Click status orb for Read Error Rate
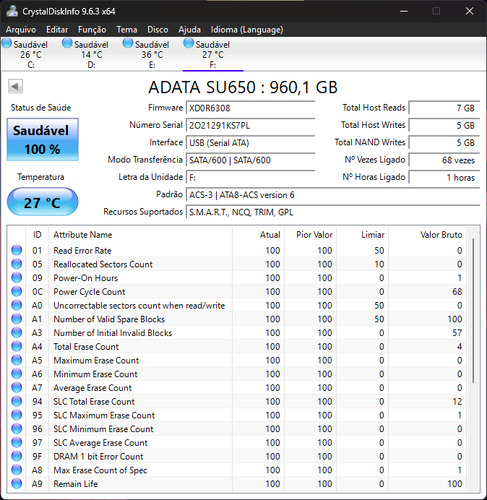This screenshot has height=500, width=487. coord(17,250)
